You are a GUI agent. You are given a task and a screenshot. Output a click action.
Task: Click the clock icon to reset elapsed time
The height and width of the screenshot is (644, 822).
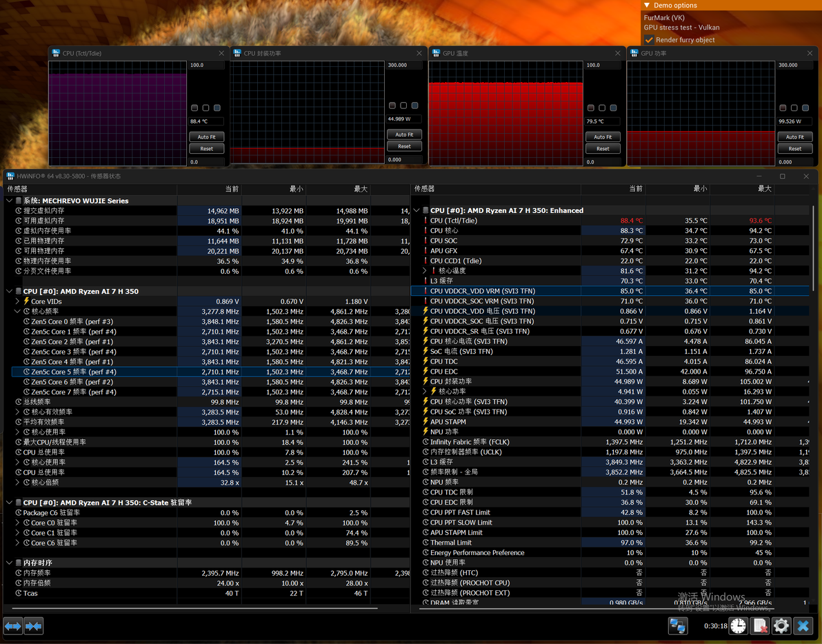(x=738, y=625)
